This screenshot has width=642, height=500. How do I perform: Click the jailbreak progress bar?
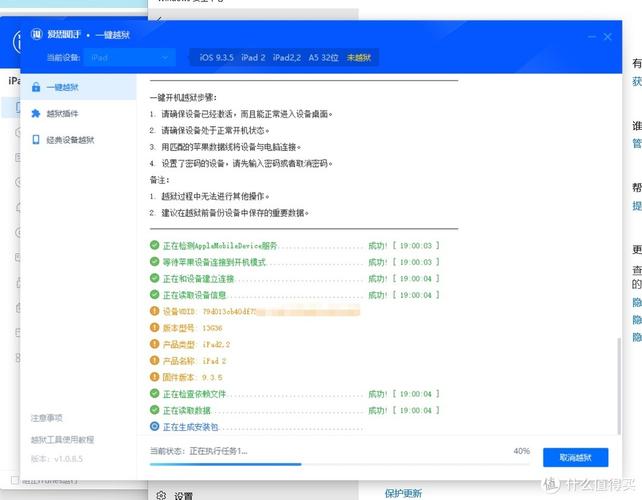(x=340, y=464)
